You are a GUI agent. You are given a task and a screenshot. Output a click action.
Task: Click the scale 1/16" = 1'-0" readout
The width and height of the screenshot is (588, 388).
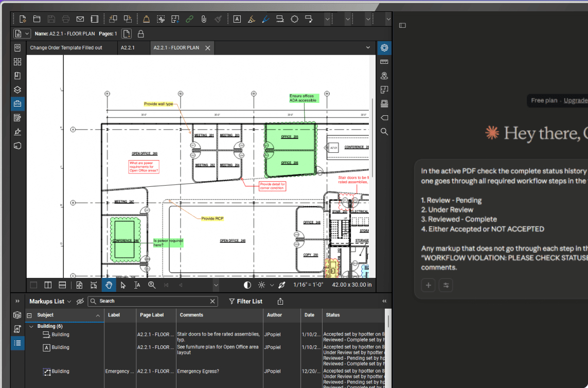pos(308,285)
